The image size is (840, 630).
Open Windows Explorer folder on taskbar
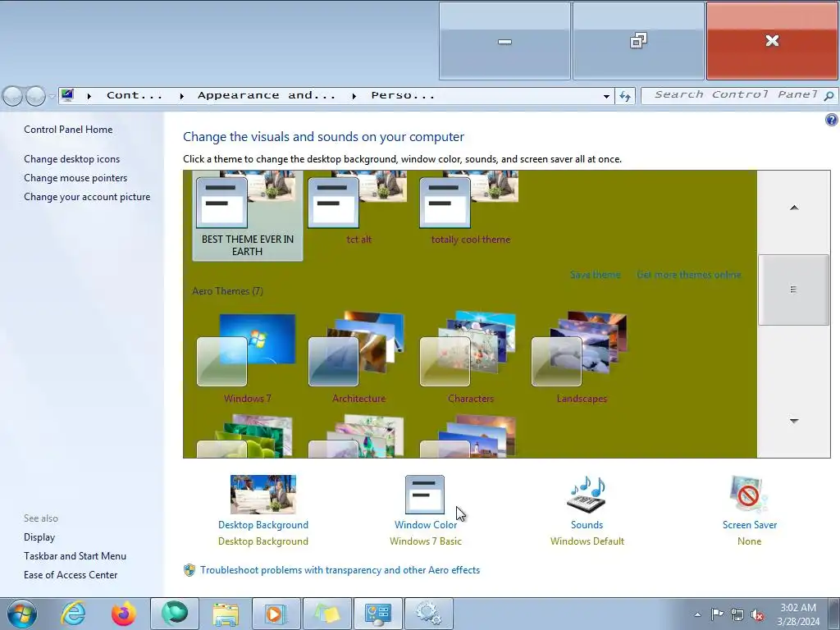[x=226, y=614]
